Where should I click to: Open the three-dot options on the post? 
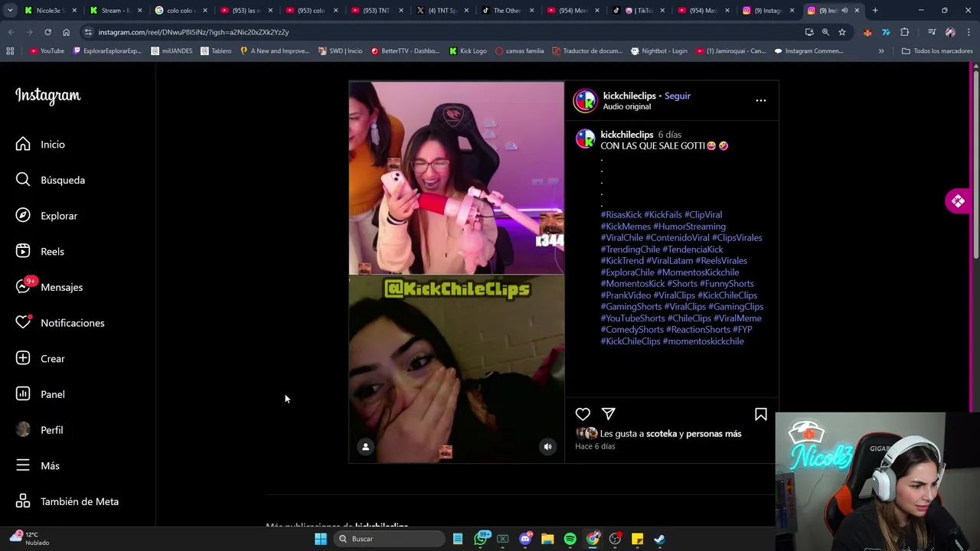coord(760,100)
